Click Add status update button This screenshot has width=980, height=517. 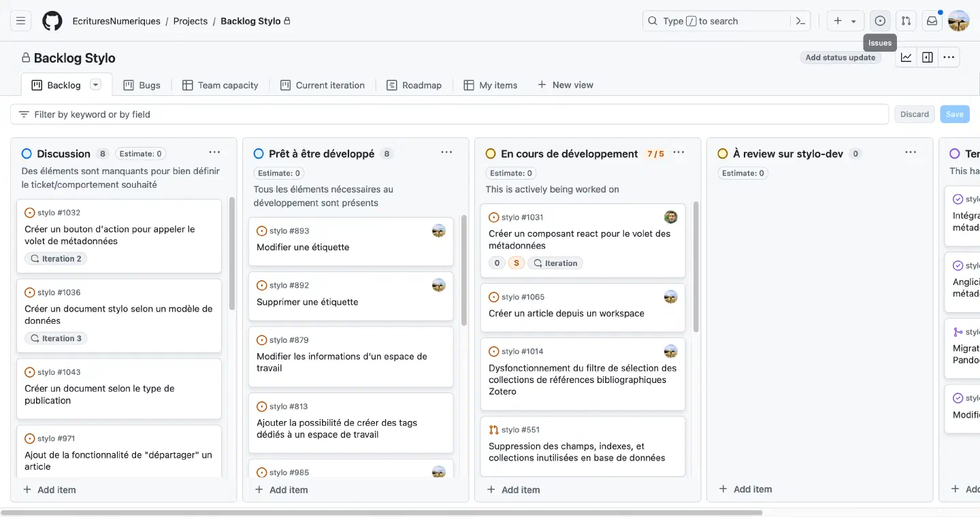coord(840,58)
